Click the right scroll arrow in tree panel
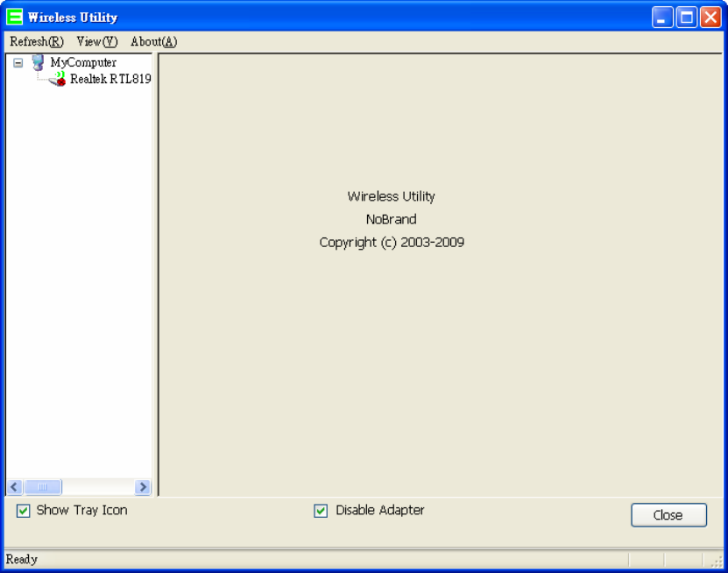728x573 pixels. pos(143,487)
